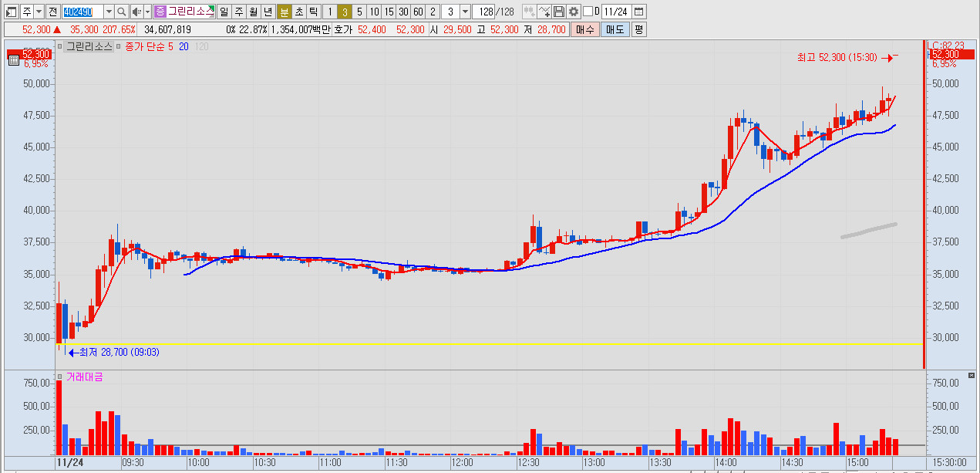
Task: Click the 11/24 date label on time axis
Action: tap(69, 463)
